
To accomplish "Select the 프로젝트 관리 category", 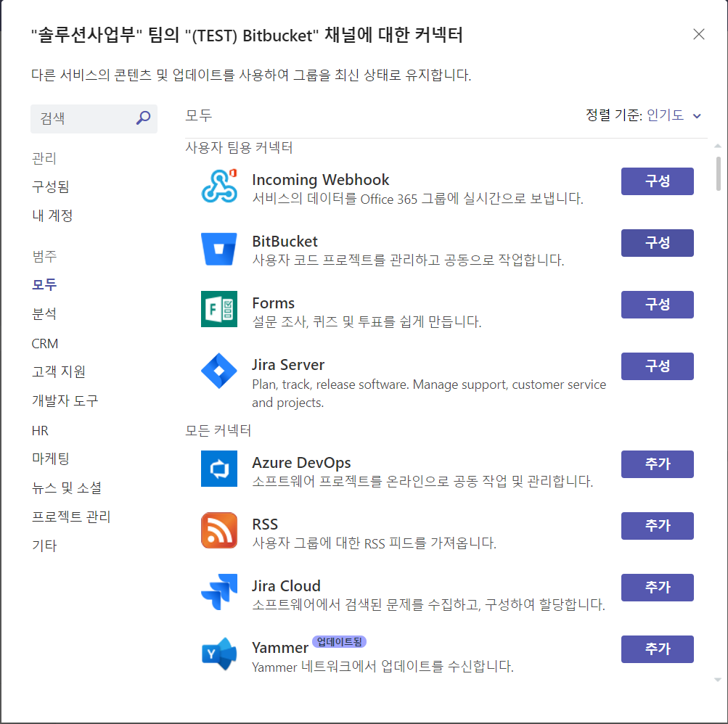I will coord(71,517).
